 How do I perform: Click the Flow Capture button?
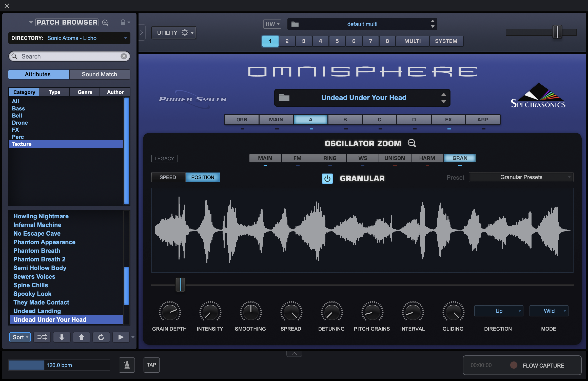pyautogui.click(x=540, y=365)
